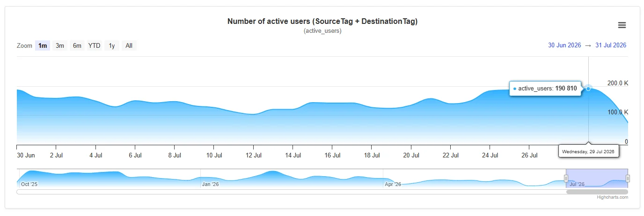The height and width of the screenshot is (216, 644).
Task: Switch zoom to YTD
Action: coord(95,45)
